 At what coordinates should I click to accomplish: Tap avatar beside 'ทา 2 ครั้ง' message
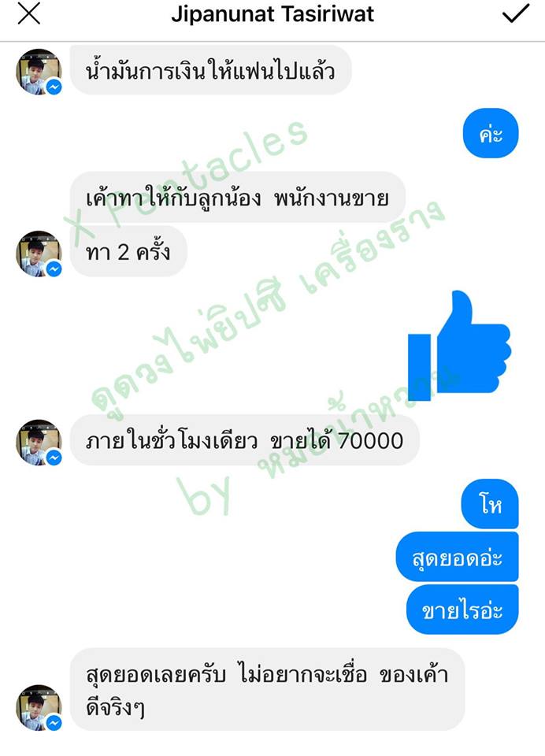(39, 253)
